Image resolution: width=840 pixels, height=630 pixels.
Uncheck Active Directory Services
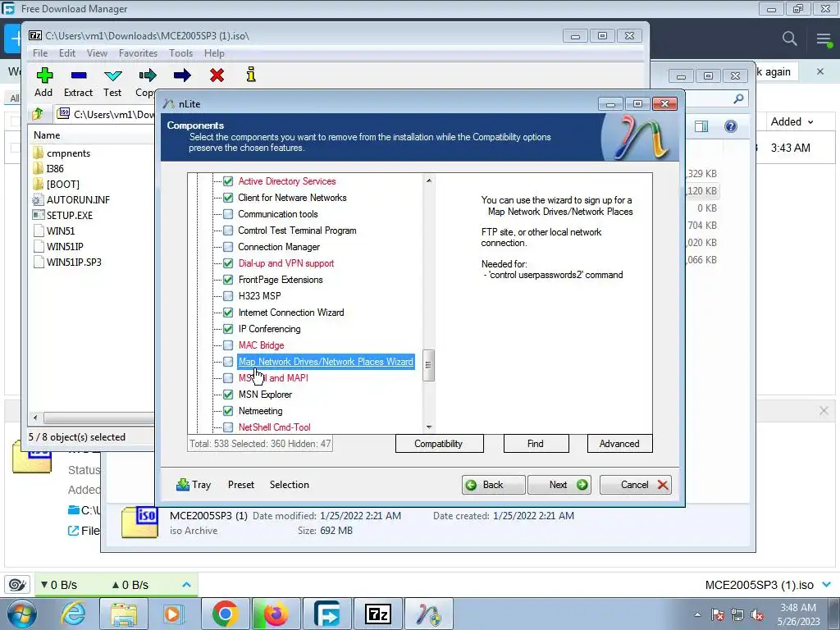[228, 181]
